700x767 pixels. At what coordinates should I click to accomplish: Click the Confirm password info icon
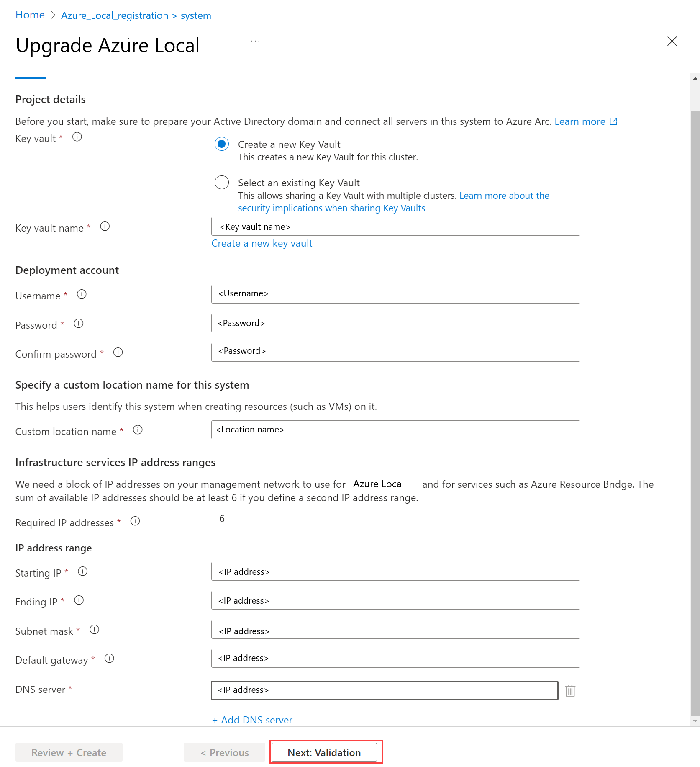point(118,353)
